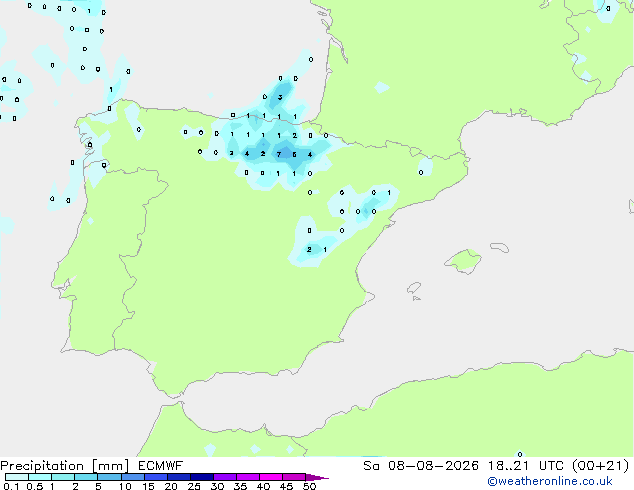The image size is (634, 490).
Task: Click the '35' legend scale label
Action: coord(240,486)
